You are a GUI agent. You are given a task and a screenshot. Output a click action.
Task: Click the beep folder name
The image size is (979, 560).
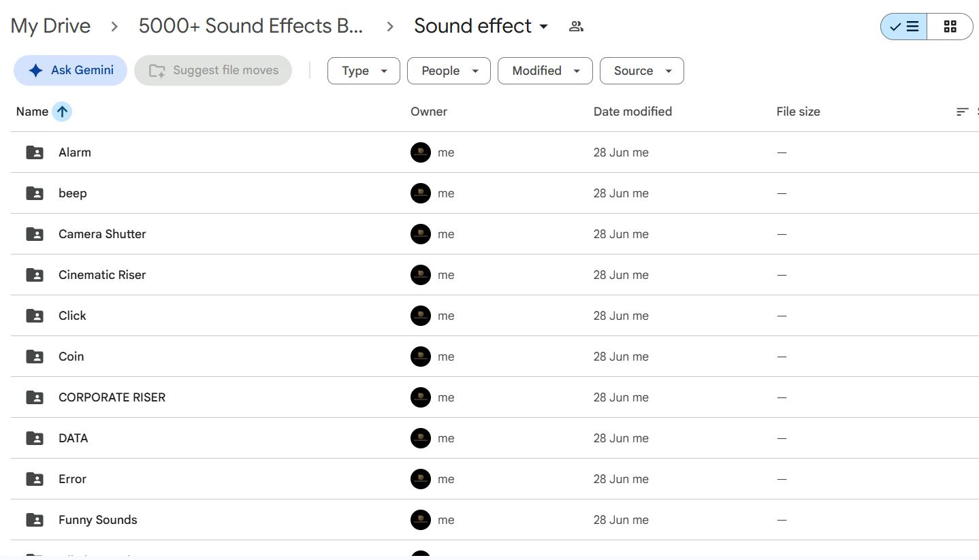[73, 193]
